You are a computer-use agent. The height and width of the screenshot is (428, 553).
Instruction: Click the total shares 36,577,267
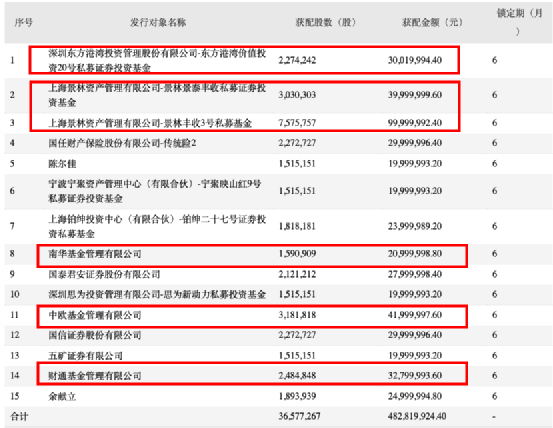pyautogui.click(x=299, y=416)
